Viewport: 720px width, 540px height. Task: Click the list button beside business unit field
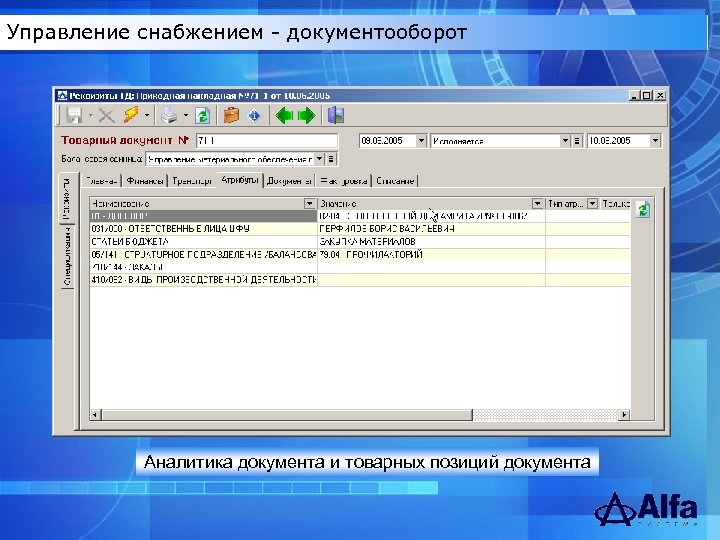pyautogui.click(x=331, y=159)
